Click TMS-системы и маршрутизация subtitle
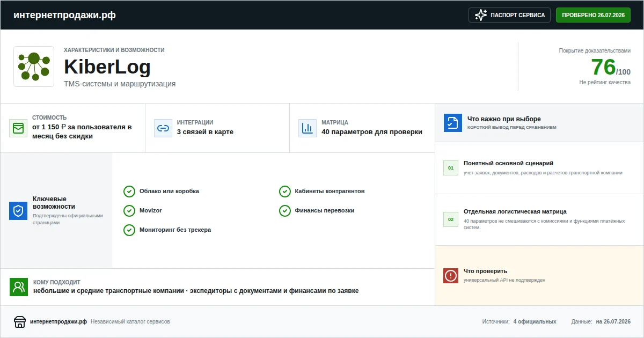Viewport: 644px width, 338px height. (x=120, y=84)
